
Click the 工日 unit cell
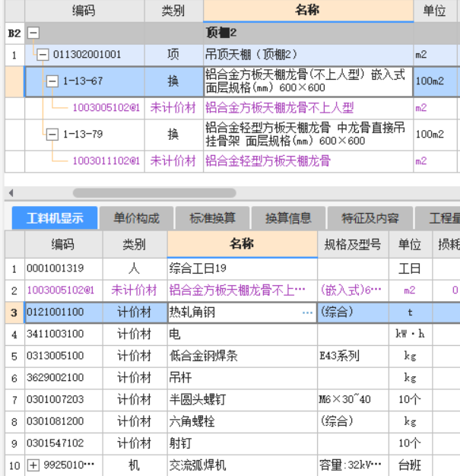tap(411, 268)
